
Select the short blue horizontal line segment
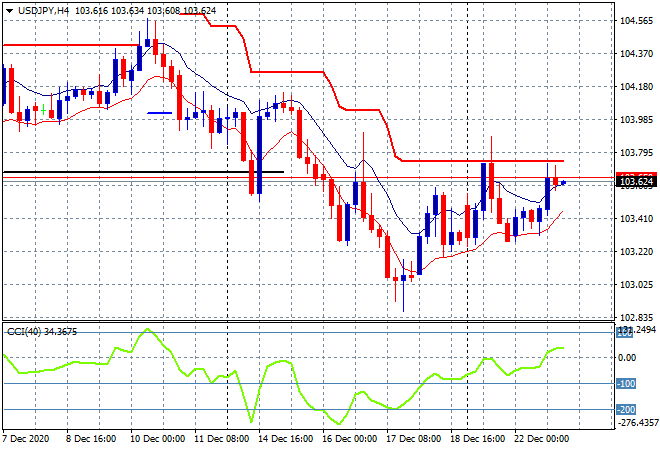160,113
